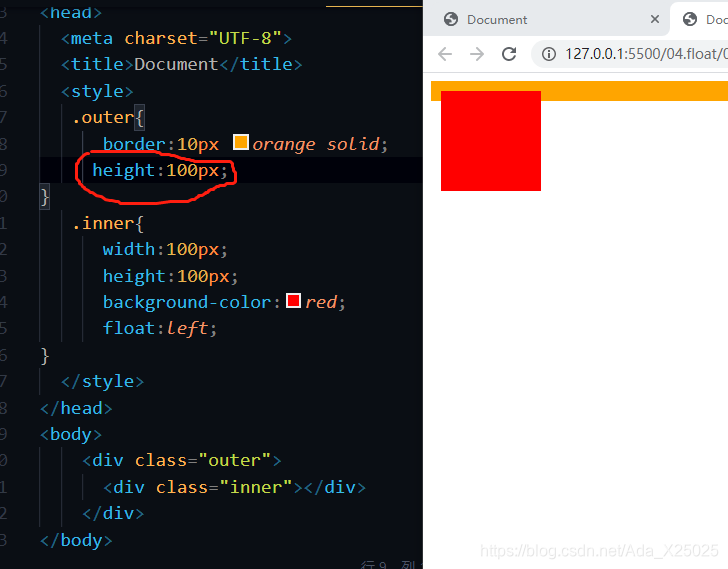Click the site info icon in address bar
Viewport: 728px width, 569px height.
click(549, 54)
